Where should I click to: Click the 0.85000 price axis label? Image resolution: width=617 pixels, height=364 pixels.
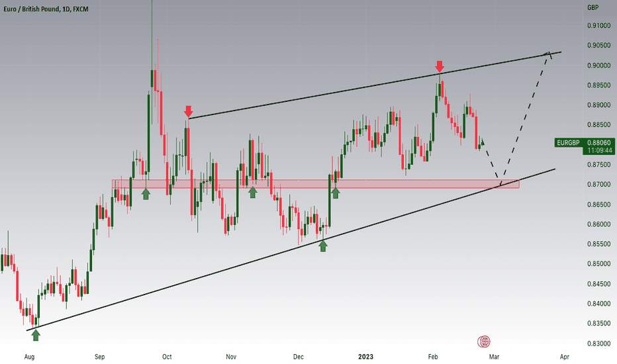[x=599, y=263]
